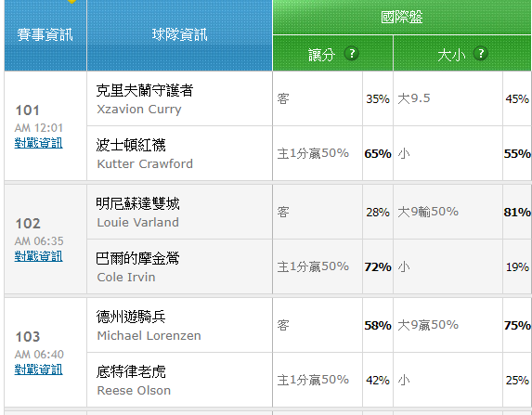Click 大9贏50% option in game 103
Image resolution: width=532 pixels, height=415 pixels.
point(448,325)
